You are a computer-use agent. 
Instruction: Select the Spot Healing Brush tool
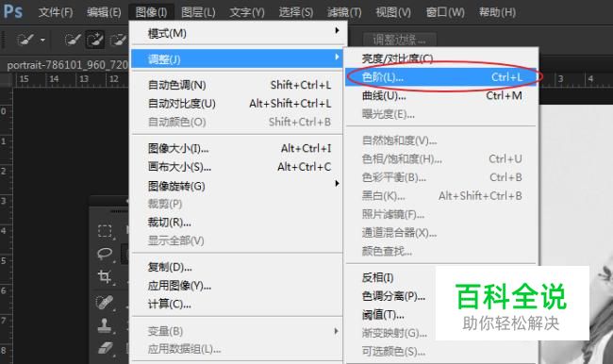[x=105, y=302]
